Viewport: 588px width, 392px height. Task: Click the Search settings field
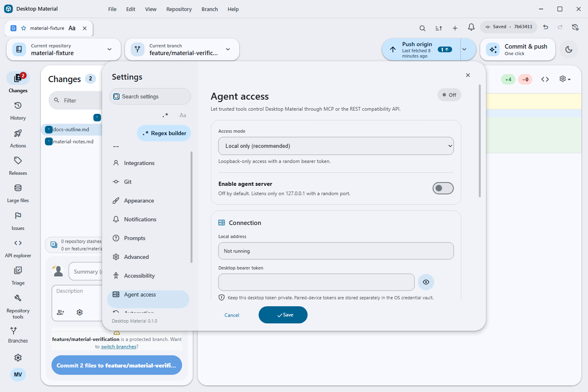150,96
